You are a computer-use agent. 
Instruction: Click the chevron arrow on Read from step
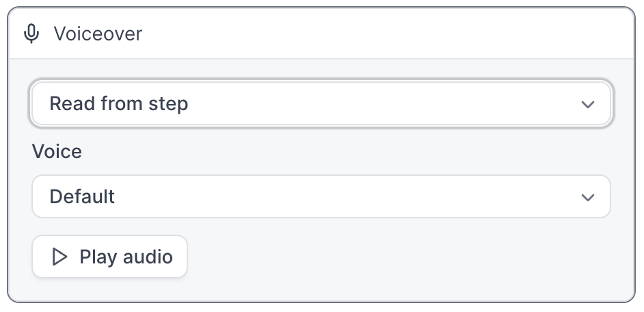[588, 104]
